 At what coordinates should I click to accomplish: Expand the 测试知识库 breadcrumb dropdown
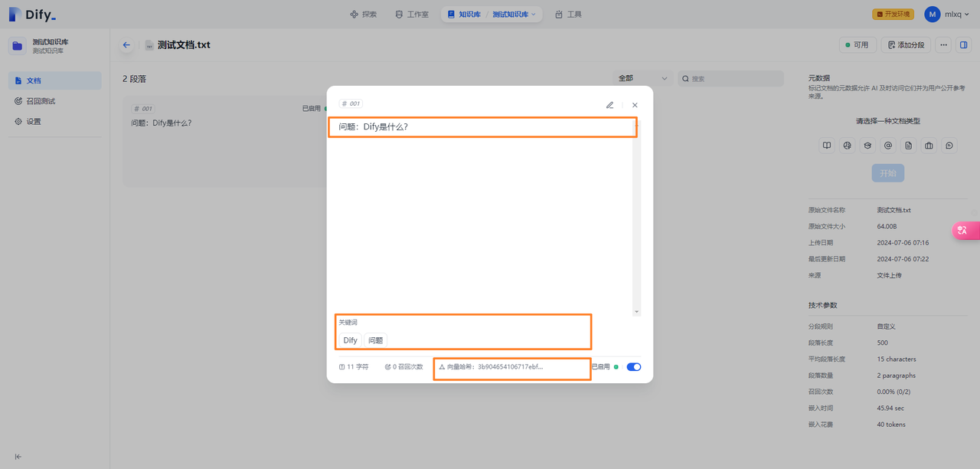coord(514,14)
